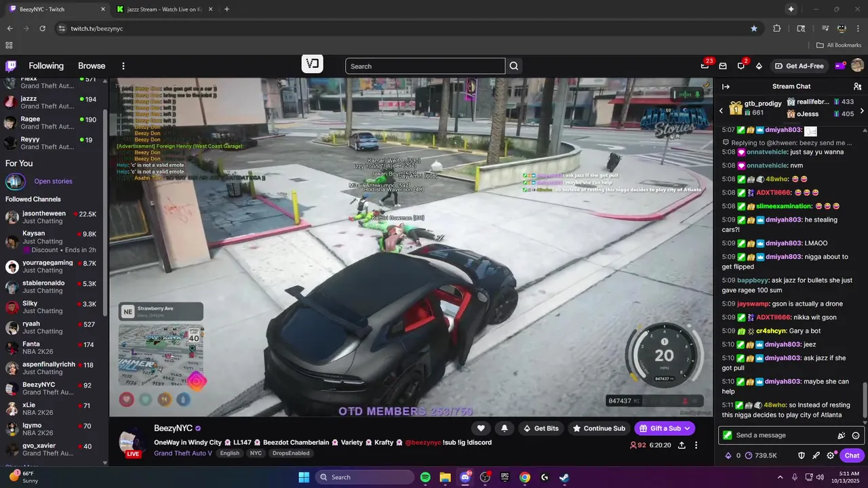Switch to the BeezyNYC - Twitch tab
The image size is (868, 488).
[x=58, y=9]
